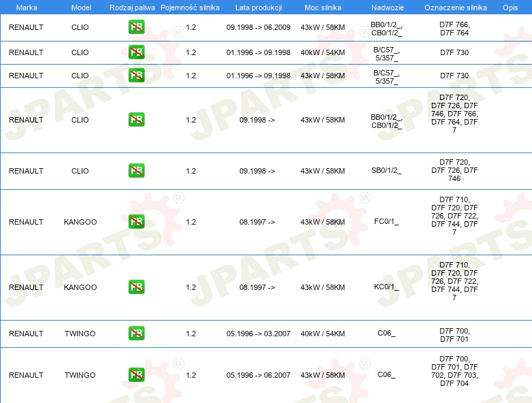Select production dates 09.1998 -> 06.2009
This screenshot has width=532, height=403.
pos(259,27)
